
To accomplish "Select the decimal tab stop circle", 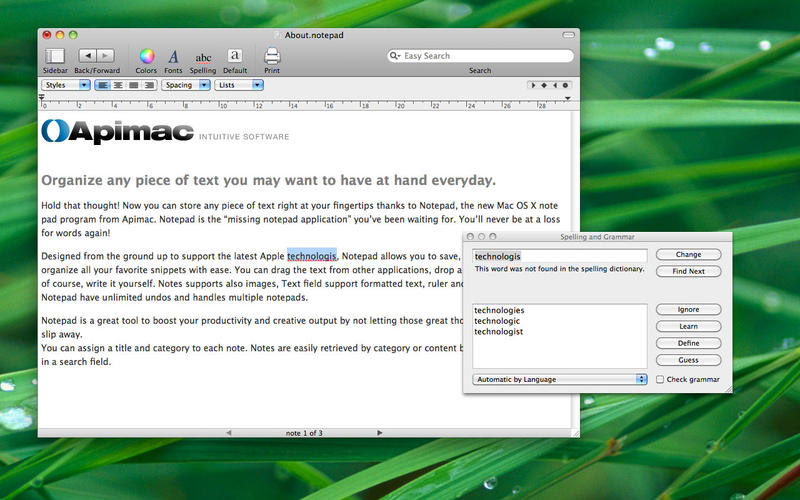I will coord(565,85).
